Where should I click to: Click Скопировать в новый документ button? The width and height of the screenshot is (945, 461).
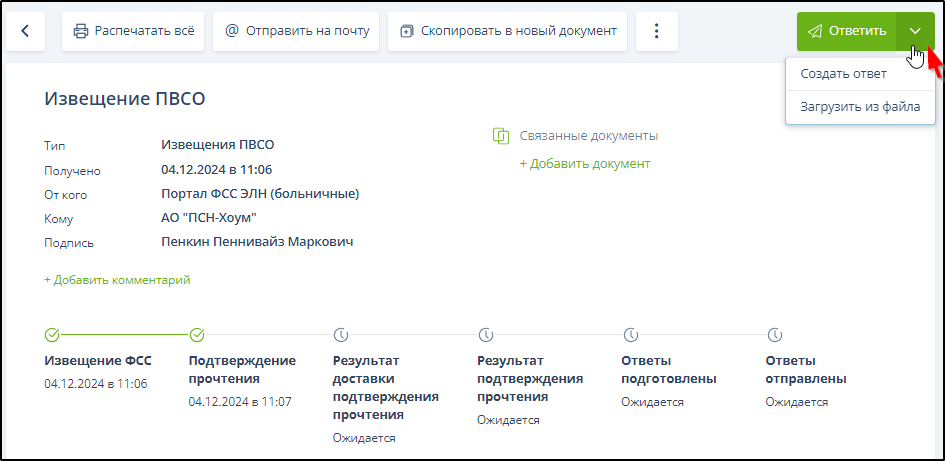tap(507, 31)
